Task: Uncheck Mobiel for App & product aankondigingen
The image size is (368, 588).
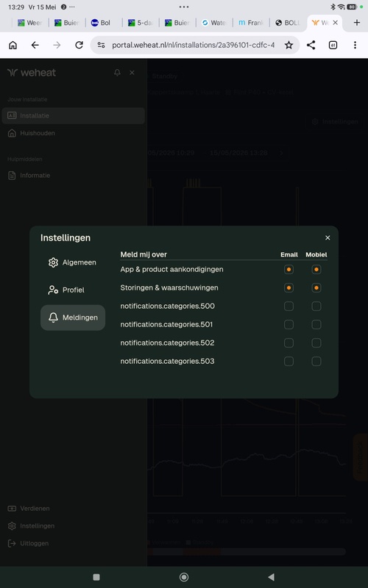Action: point(316,269)
